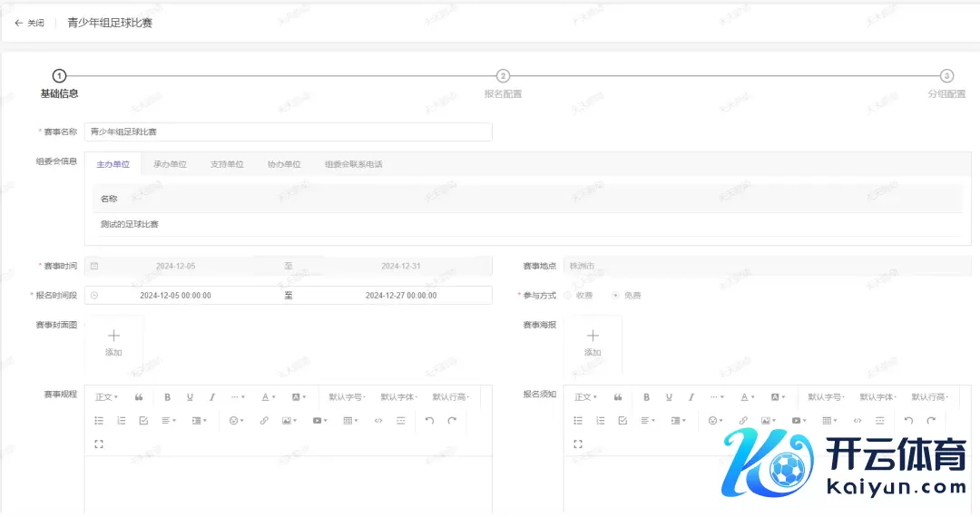980x517 pixels.
Task: Open 正文 heading dropdown in 赛事规程 editor
Action: point(106,397)
